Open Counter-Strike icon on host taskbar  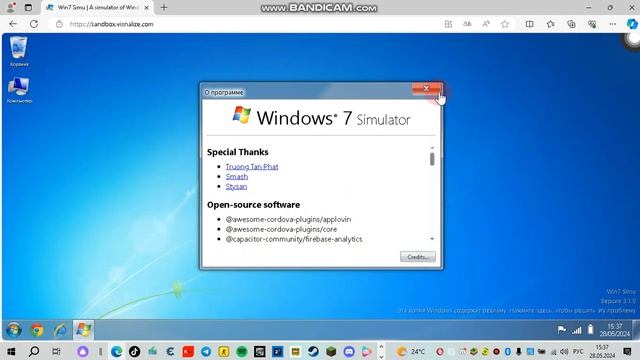[224, 351]
